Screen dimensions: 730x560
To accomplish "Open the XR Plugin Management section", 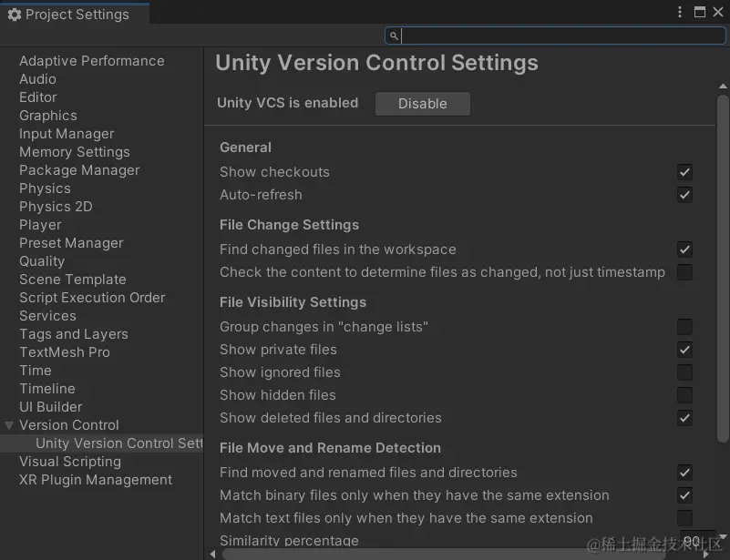I will 96,480.
